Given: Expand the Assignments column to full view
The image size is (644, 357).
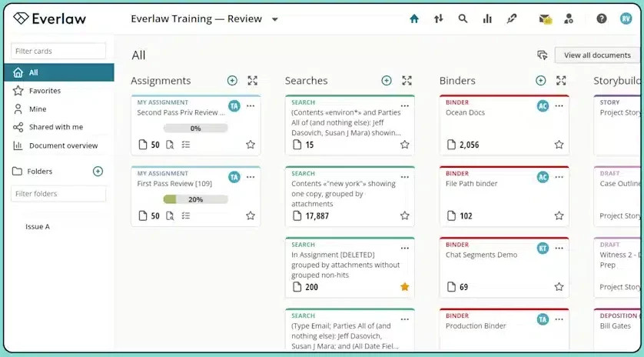Looking at the screenshot, I should coord(253,81).
